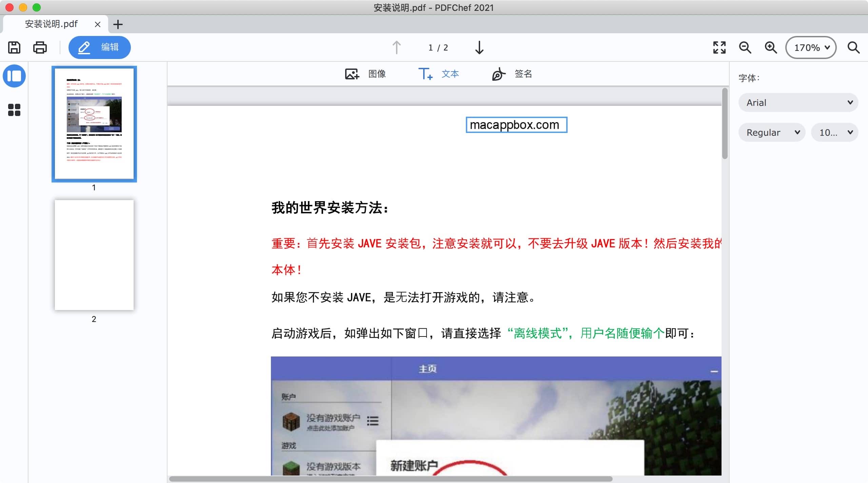This screenshot has height=483, width=868.
Task: Click inside the macappbox.com text box
Action: click(x=516, y=125)
